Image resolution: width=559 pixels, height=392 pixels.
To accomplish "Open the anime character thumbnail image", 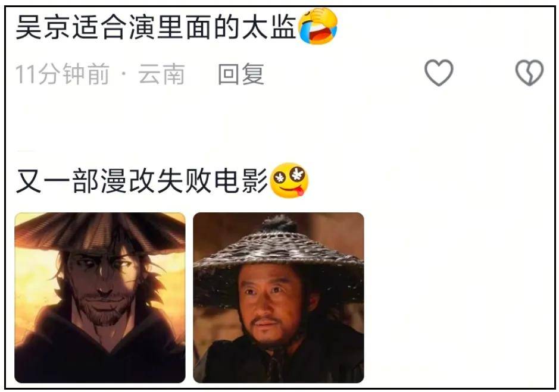I will pyautogui.click(x=100, y=297).
